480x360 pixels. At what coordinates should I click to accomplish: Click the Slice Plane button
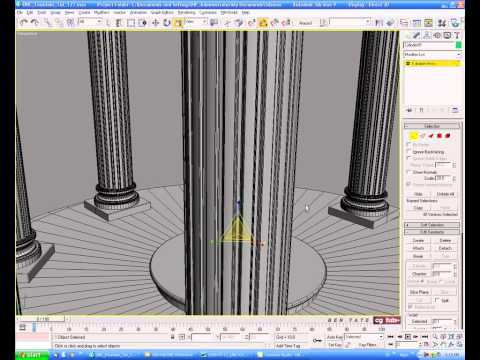click(x=419, y=292)
